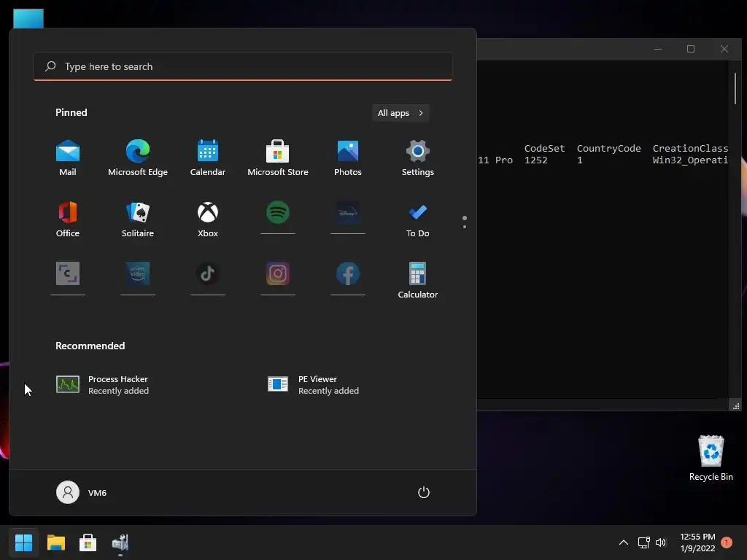This screenshot has width=747, height=560.
Task: Click the console window vertical scrollbar
Action: [735, 88]
